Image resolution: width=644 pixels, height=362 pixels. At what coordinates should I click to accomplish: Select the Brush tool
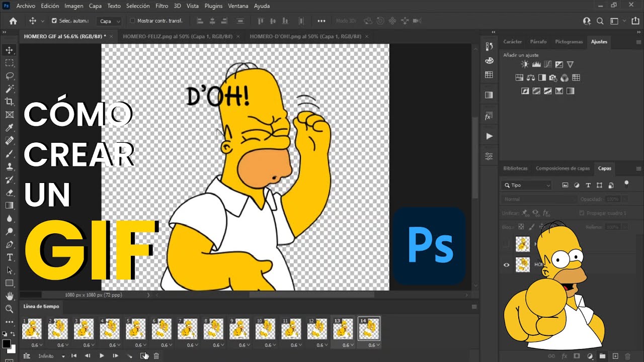point(9,154)
